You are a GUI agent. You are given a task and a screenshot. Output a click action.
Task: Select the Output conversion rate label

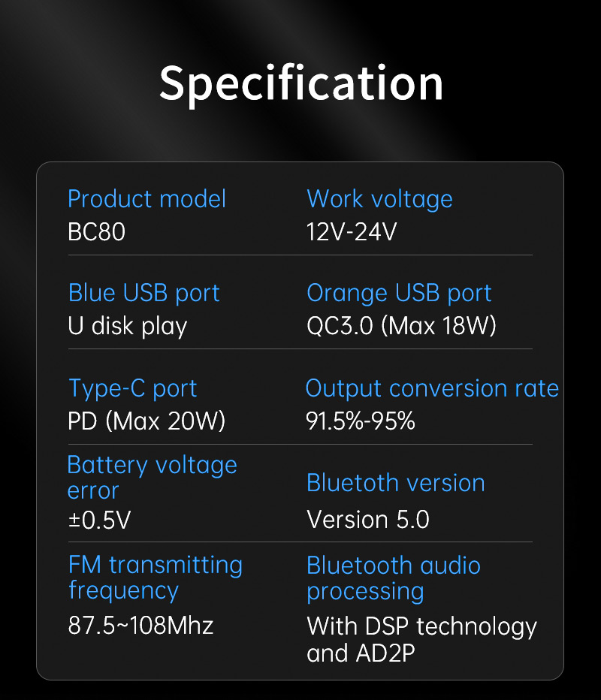click(x=432, y=388)
